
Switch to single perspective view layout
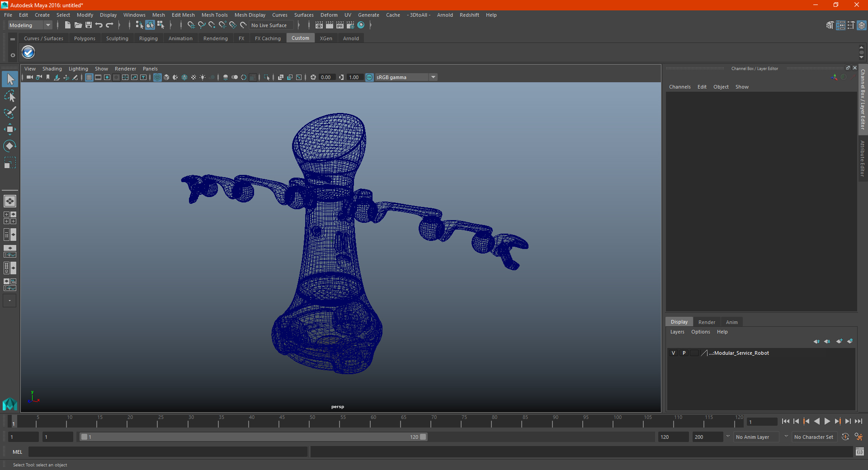10,201
